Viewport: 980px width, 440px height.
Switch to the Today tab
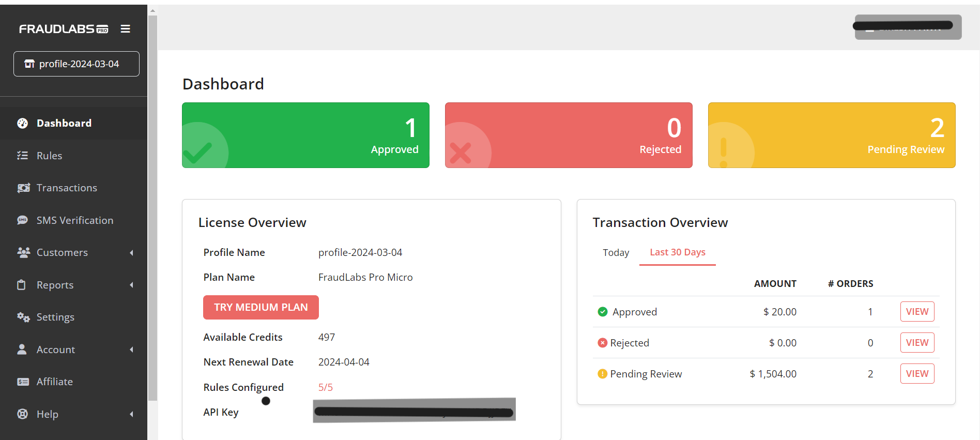tap(616, 252)
